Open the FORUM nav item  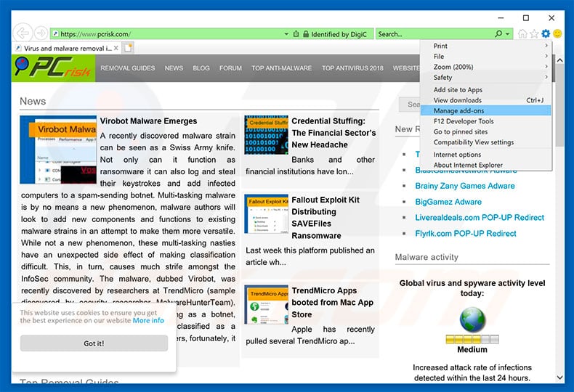(x=230, y=68)
